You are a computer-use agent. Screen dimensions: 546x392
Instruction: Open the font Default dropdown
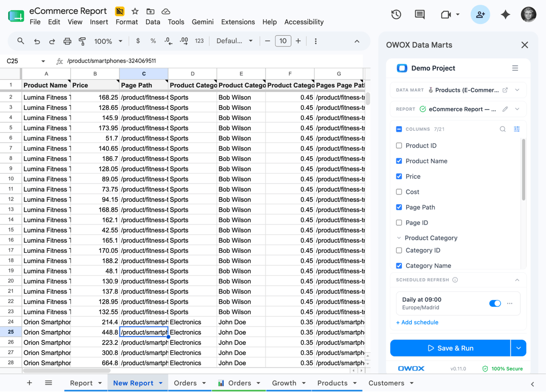234,41
